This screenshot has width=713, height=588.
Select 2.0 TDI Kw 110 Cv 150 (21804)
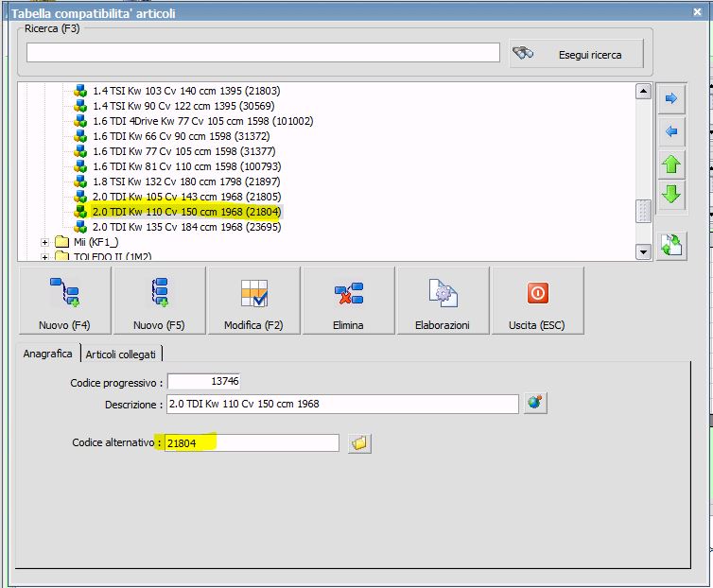[187, 212]
